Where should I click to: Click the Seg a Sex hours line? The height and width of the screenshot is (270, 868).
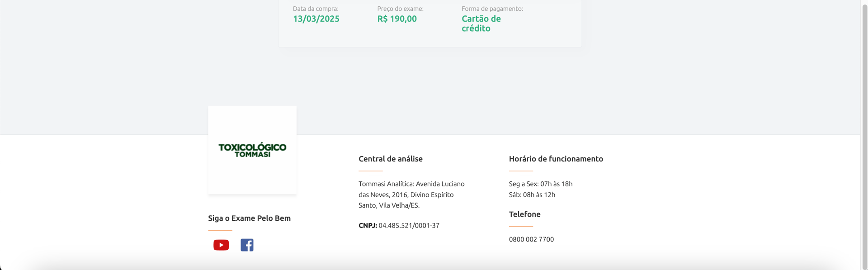coord(541,184)
